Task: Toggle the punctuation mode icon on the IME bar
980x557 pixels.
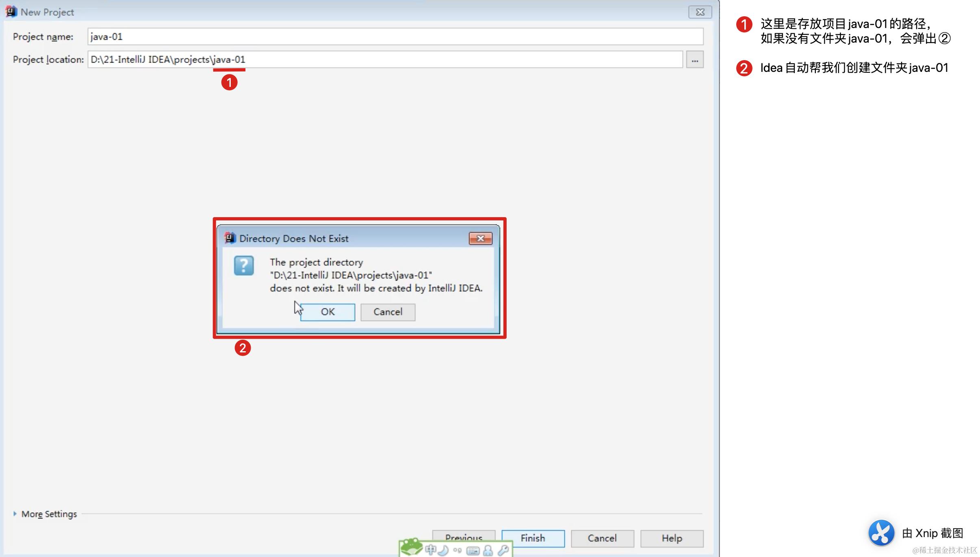Action: click(457, 551)
